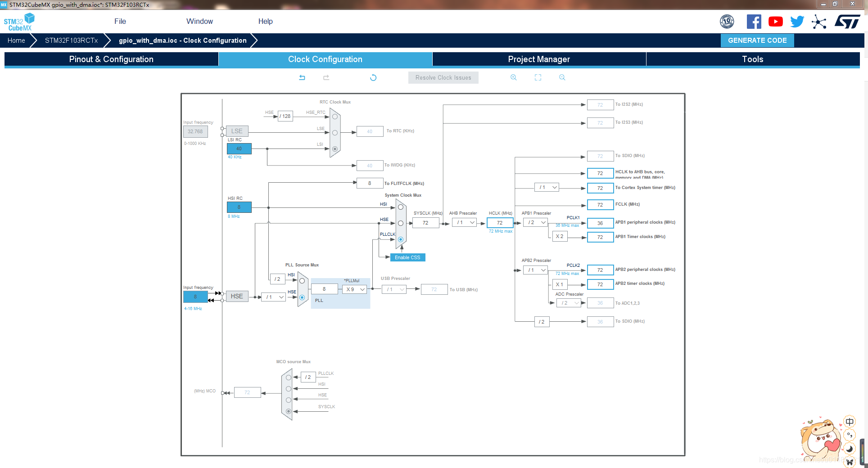This screenshot has width=868, height=468.
Task: Click the HCLK frequency input field
Action: click(499, 222)
